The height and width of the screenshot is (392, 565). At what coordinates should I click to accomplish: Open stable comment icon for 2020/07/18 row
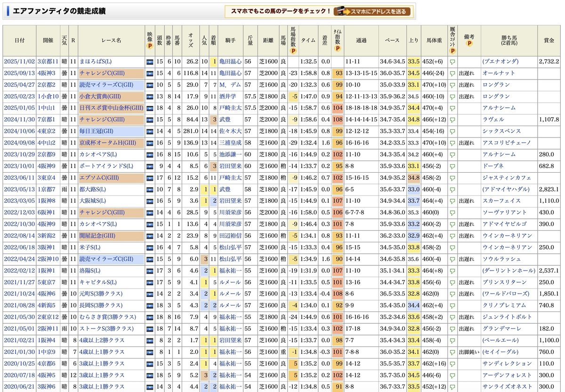[452, 375]
